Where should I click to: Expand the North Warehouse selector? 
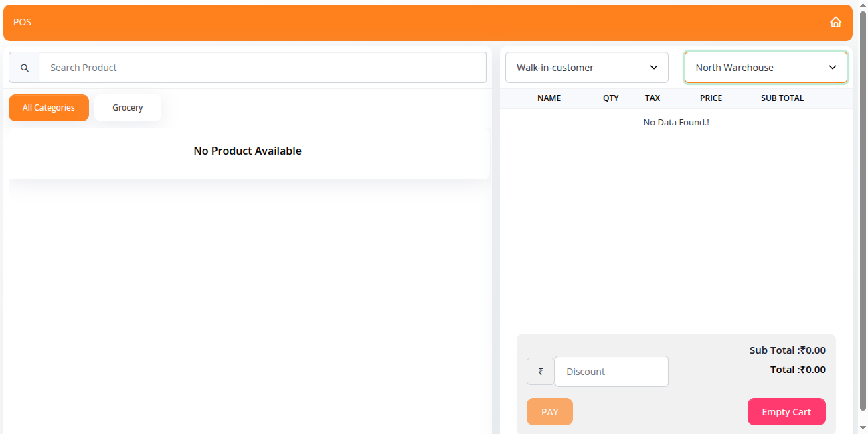pos(765,68)
